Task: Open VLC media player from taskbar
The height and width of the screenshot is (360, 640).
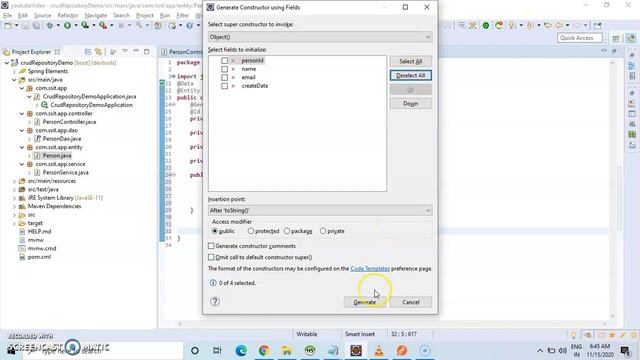Action: [379, 351]
